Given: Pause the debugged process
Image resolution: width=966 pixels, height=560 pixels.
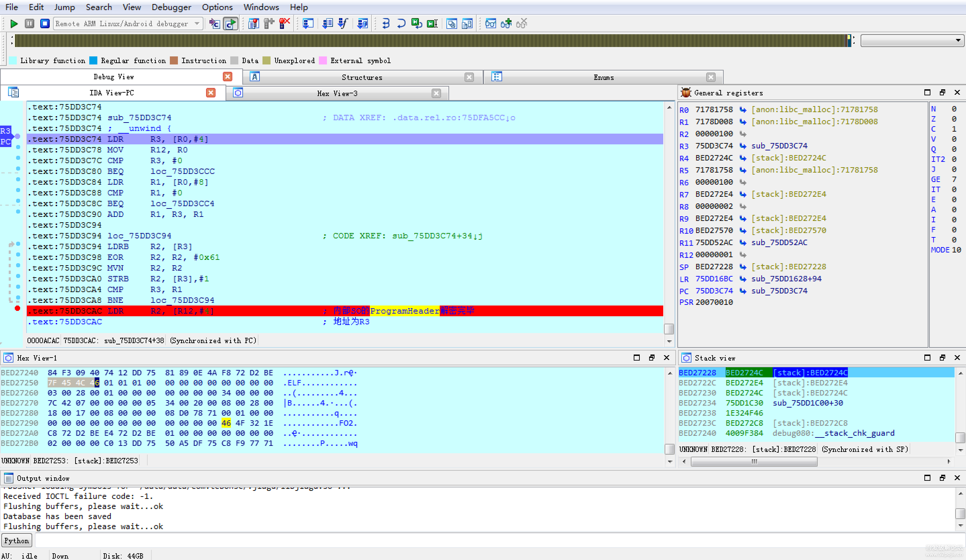Looking at the screenshot, I should click(x=30, y=24).
